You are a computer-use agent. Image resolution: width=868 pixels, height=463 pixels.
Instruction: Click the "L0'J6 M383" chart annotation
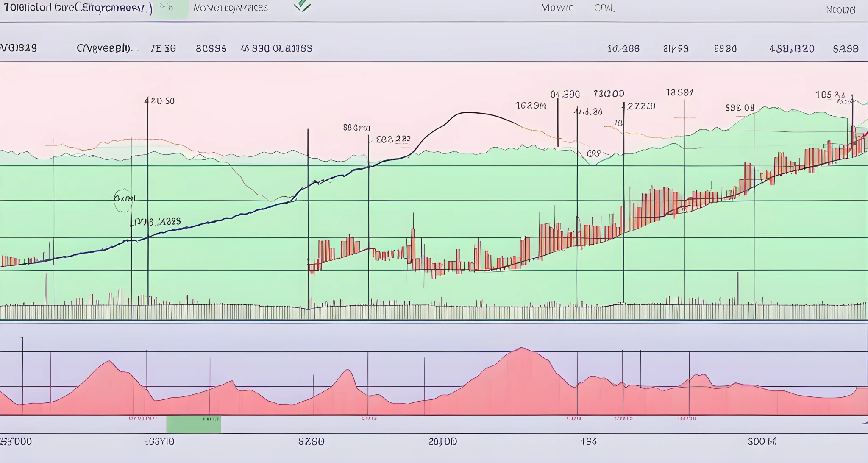(155, 221)
